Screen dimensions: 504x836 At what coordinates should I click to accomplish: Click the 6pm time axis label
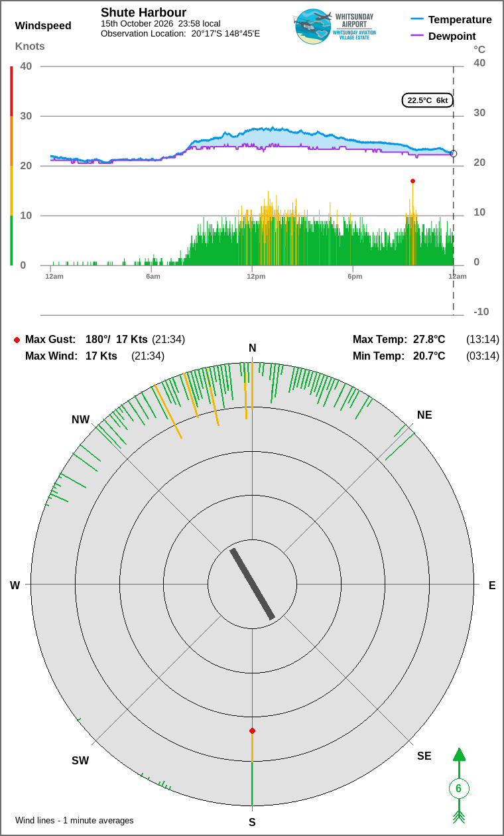pyautogui.click(x=355, y=276)
